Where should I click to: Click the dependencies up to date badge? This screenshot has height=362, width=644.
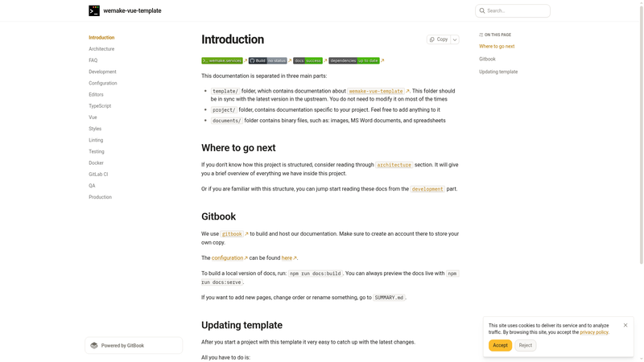coord(354,61)
